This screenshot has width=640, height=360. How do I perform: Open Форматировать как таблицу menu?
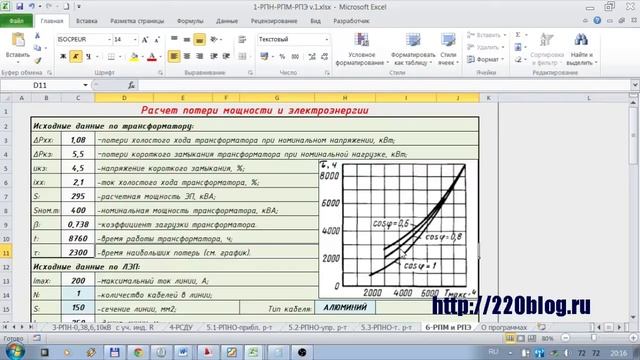coord(413,49)
